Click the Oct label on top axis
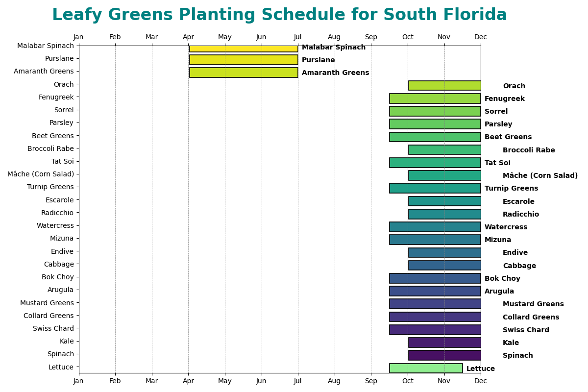This screenshot has width=588, height=392. pyautogui.click(x=408, y=37)
